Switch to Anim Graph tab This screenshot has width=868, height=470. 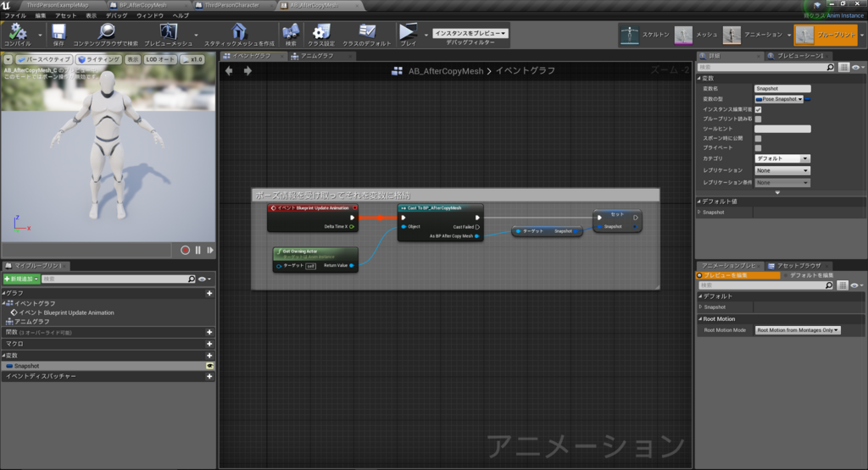click(317, 56)
